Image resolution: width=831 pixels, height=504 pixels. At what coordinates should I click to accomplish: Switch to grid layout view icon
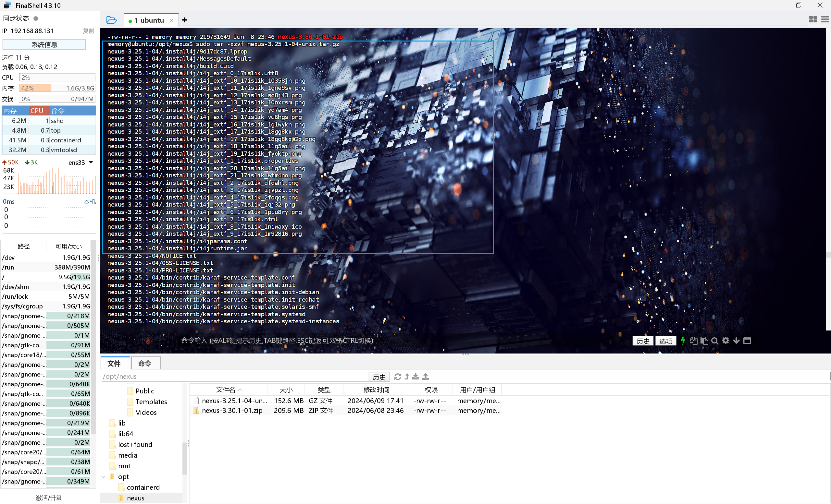click(813, 19)
